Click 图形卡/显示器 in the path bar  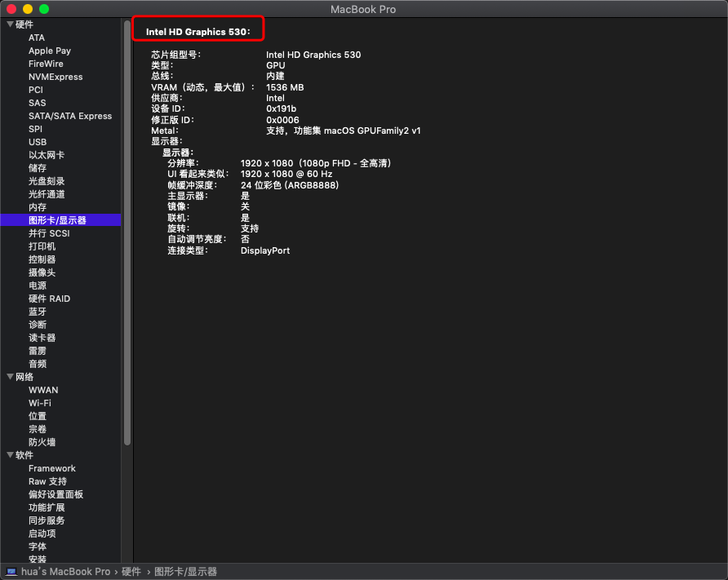click(186, 572)
